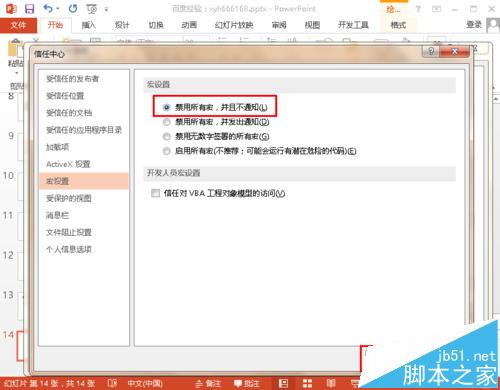
Task: Switch to the 切换 ribbon tab
Action: click(156, 25)
